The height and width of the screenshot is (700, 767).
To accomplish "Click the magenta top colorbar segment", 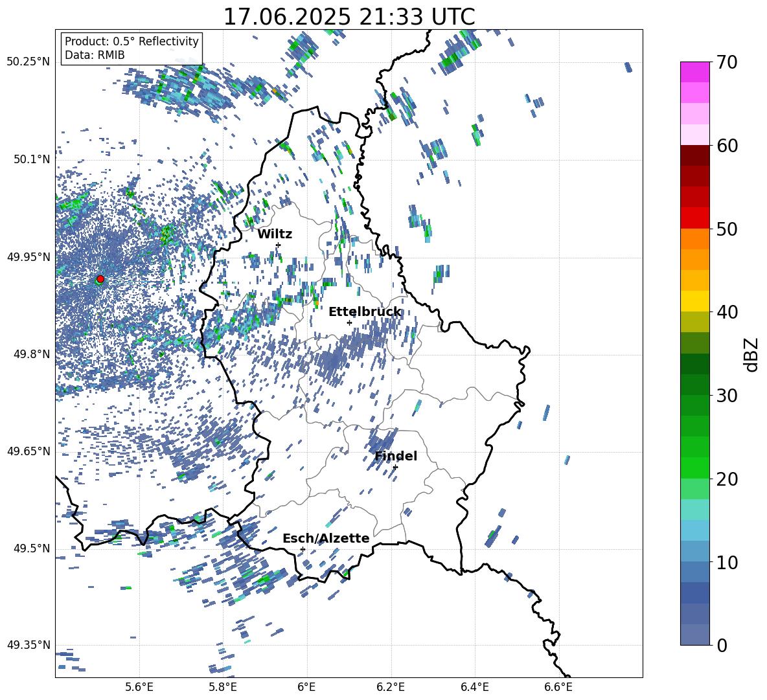I will [x=695, y=73].
